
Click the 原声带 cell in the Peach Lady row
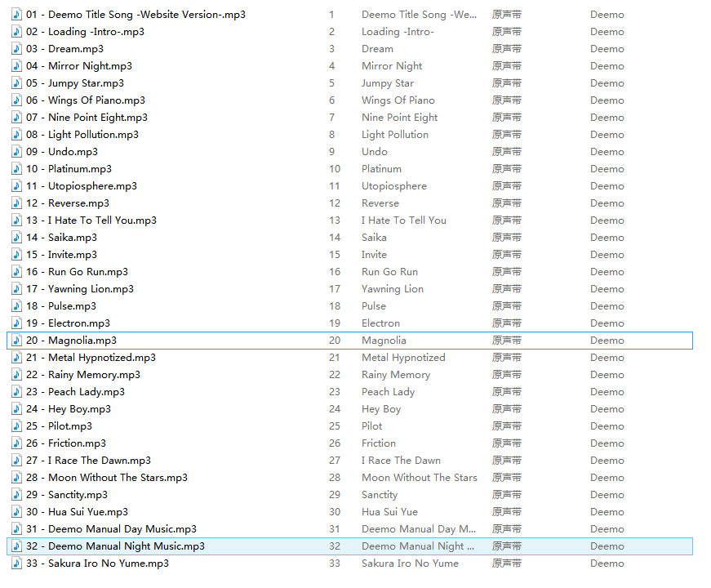507,391
